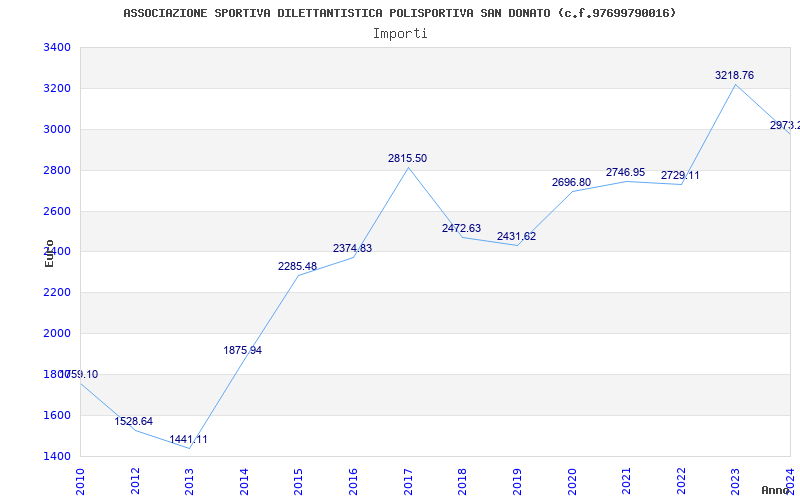The width and height of the screenshot is (800, 500).
Task: Click the y-axis value 2600
Action: (57, 211)
